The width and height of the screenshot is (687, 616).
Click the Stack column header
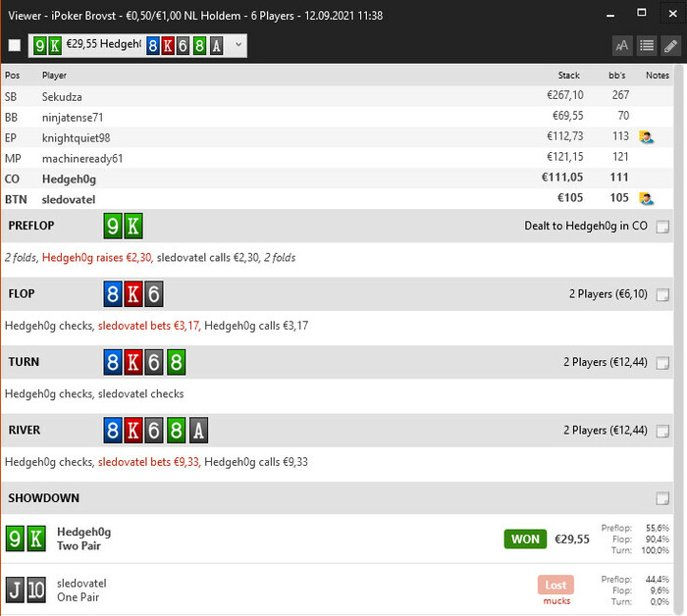pyautogui.click(x=568, y=76)
